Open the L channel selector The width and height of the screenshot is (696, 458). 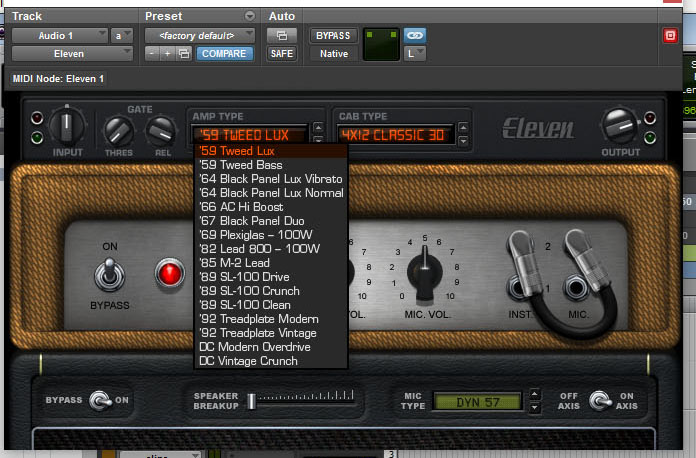point(415,54)
